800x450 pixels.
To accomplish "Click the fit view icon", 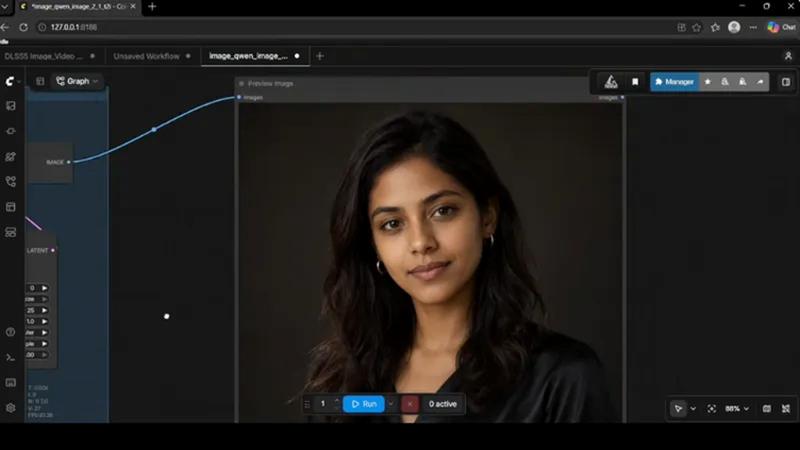I will pos(712,409).
